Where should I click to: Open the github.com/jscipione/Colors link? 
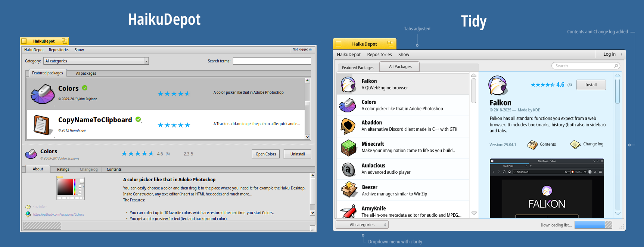click(x=58, y=214)
